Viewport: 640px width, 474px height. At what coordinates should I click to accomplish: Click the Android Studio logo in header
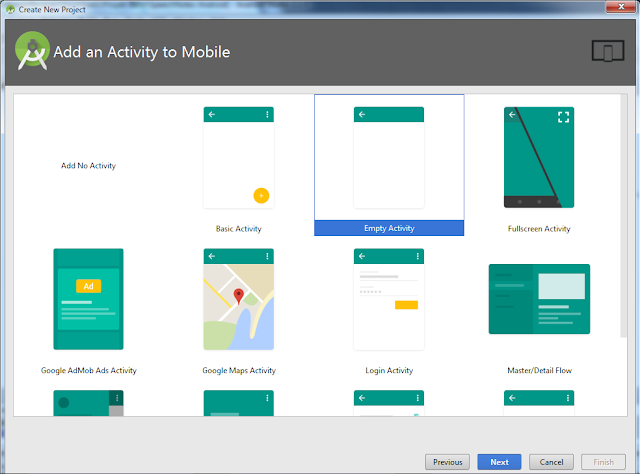point(32,51)
